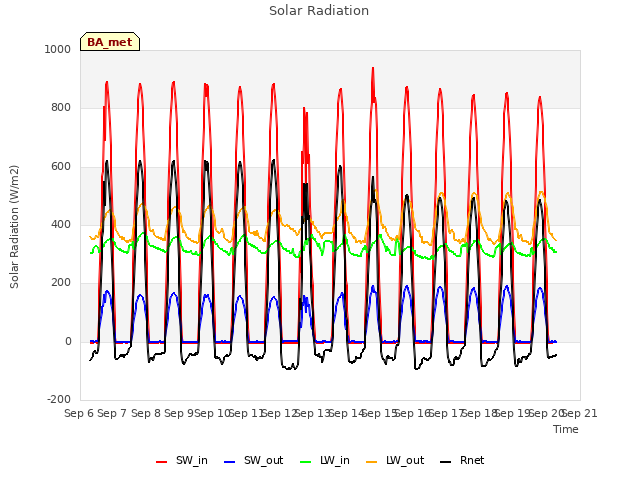Toggle the LW_in legend entry
Screen dimensions: 640x480
coord(325,461)
